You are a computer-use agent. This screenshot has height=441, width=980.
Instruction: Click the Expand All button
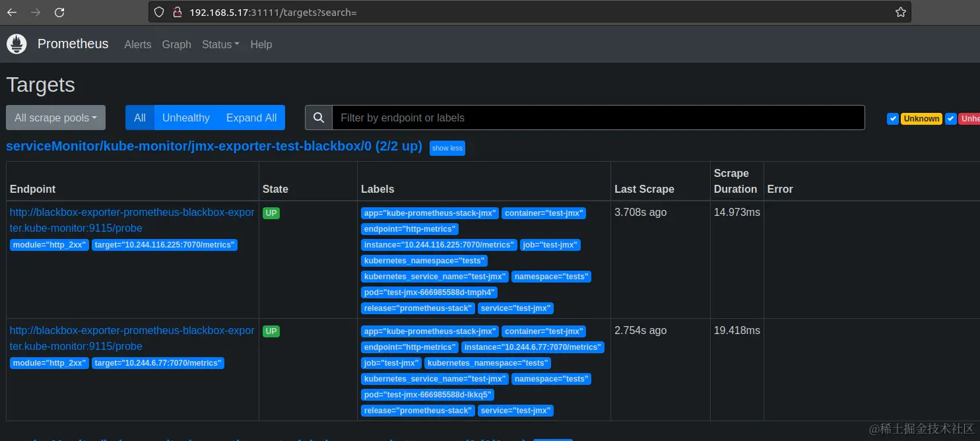coord(251,118)
